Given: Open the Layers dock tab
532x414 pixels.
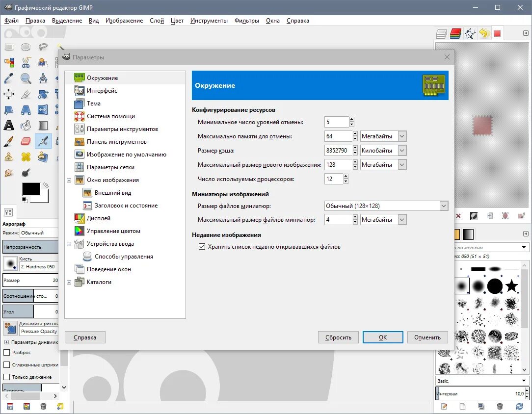Looking at the screenshot, I should 441,33.
